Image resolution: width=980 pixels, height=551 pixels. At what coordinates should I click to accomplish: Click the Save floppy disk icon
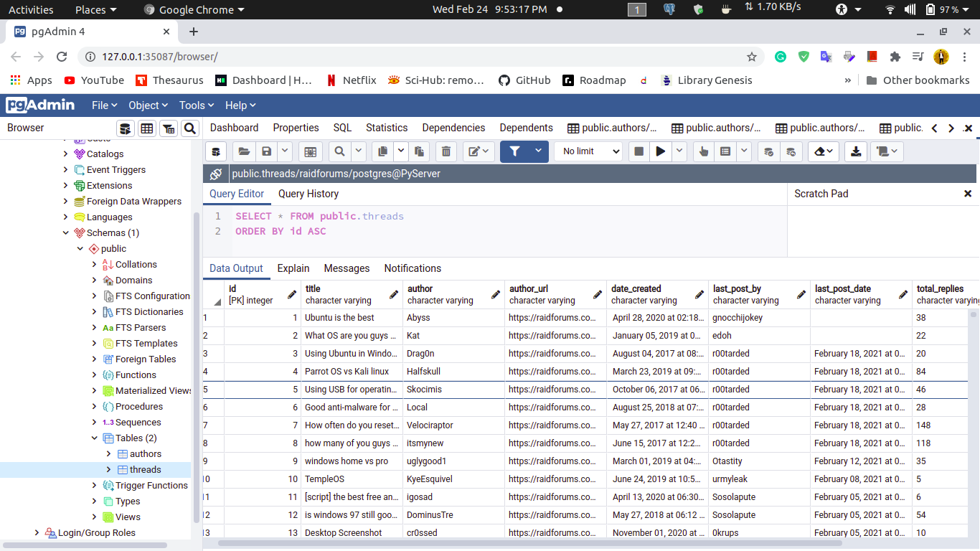pyautogui.click(x=267, y=151)
